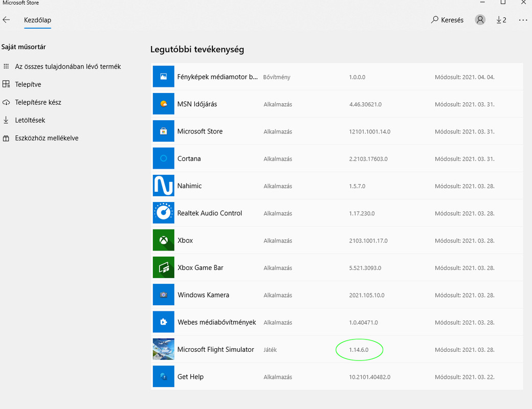Click the Cortana app icon
The image size is (532, 409).
click(164, 158)
